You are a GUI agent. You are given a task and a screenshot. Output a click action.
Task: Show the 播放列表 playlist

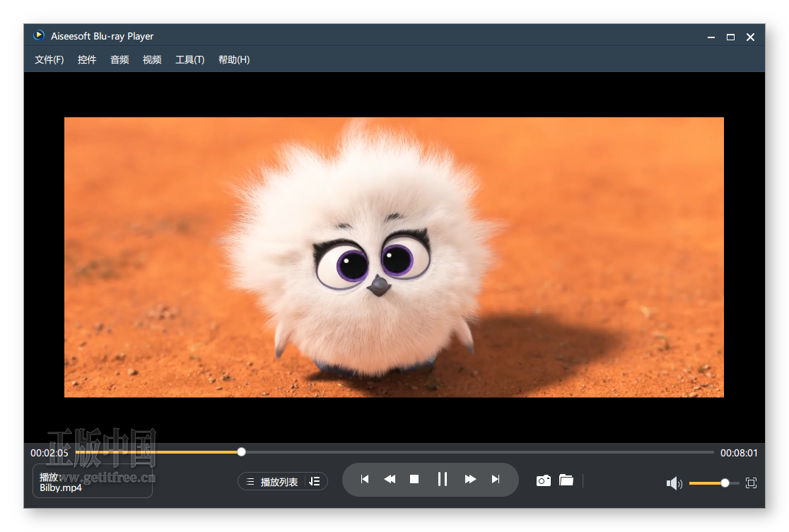(272, 482)
